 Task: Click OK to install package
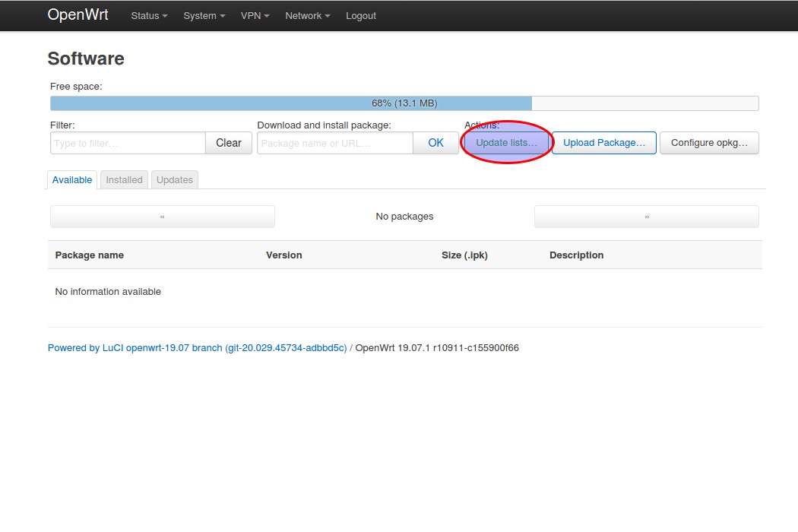(435, 143)
